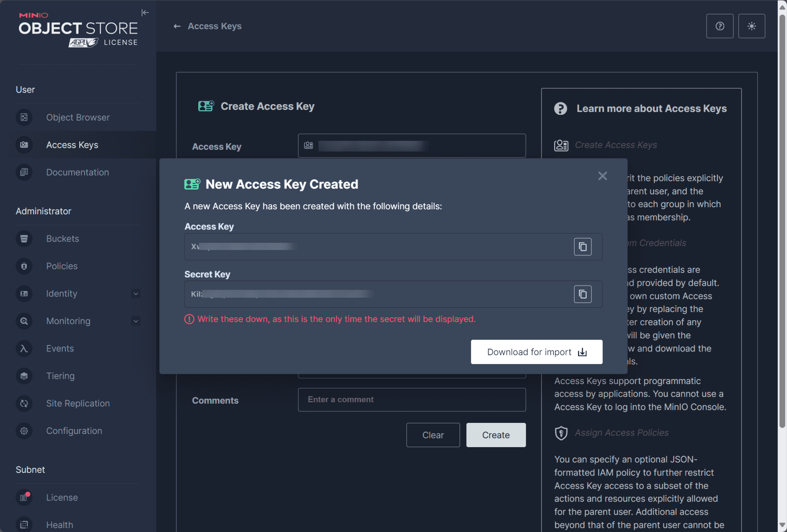The width and height of the screenshot is (787, 532).
Task: Click the help question mark icon
Action: (720, 26)
